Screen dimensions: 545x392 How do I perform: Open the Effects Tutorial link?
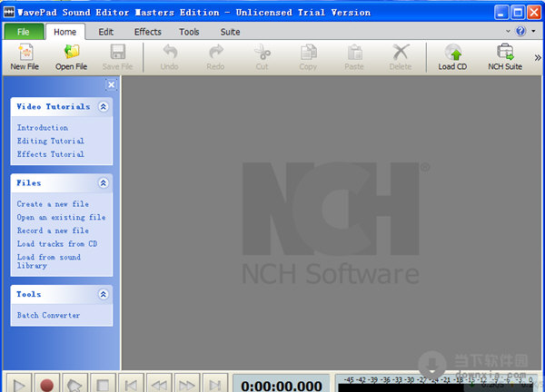pos(51,154)
